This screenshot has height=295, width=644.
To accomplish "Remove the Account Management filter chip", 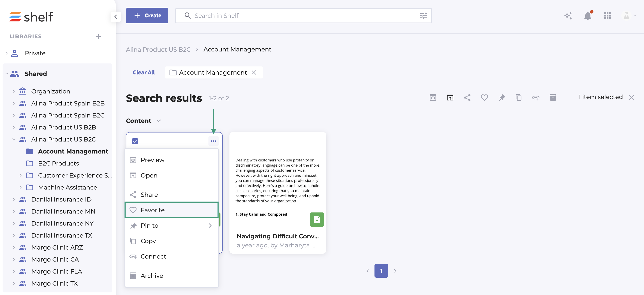I will pos(254,72).
